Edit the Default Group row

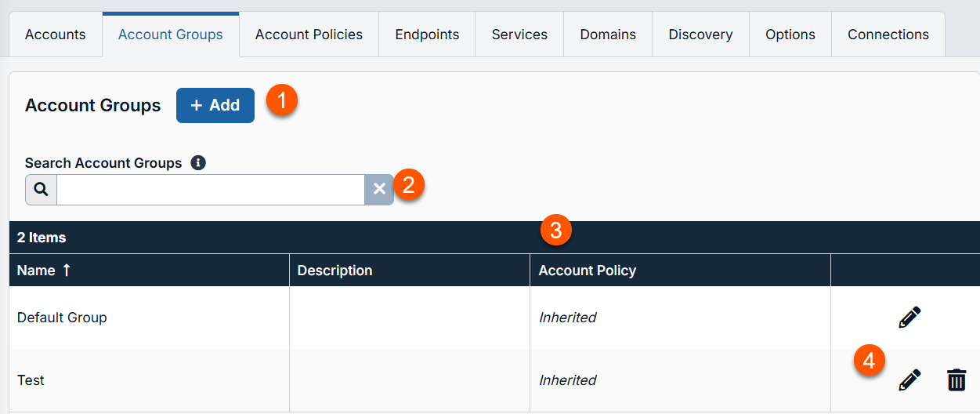click(909, 318)
